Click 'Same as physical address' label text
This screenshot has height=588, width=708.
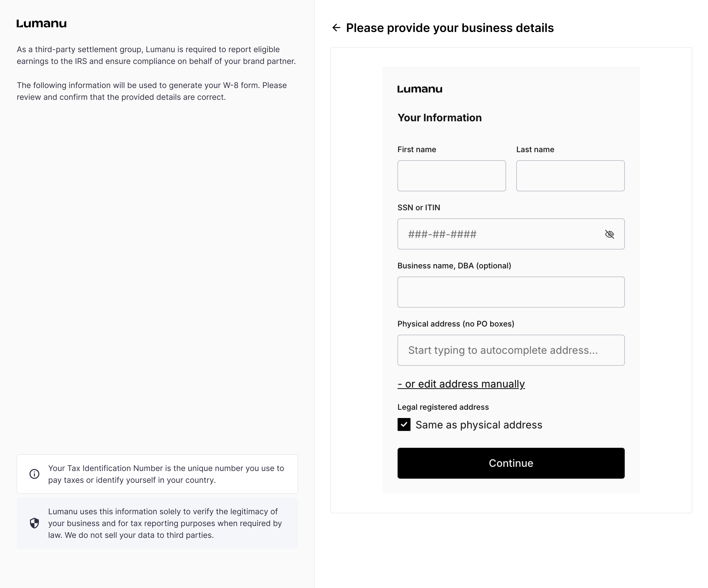[479, 425]
